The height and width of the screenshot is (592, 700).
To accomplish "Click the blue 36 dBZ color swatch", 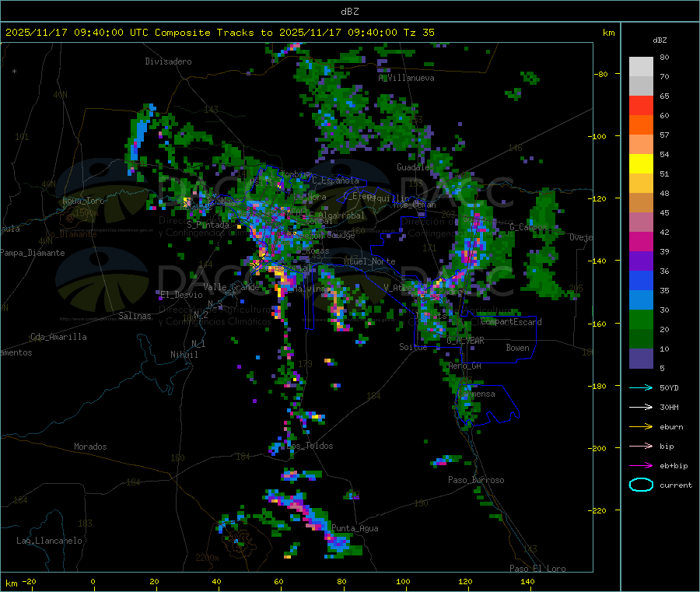I will pos(641,280).
